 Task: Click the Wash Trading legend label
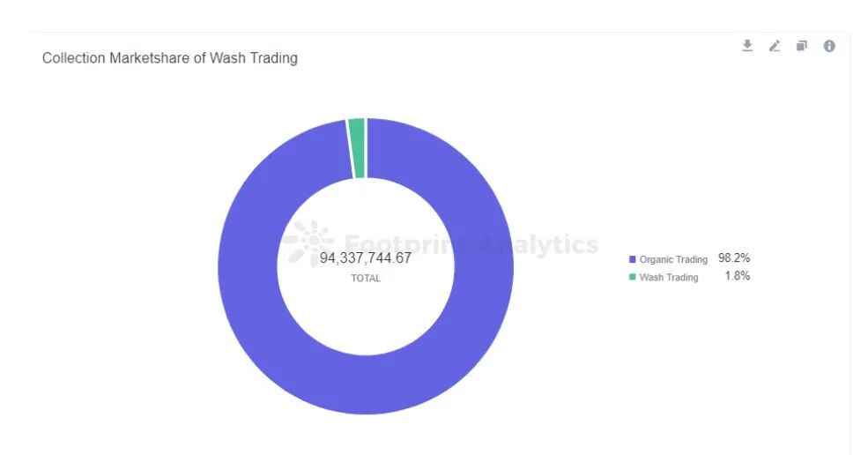click(x=668, y=277)
